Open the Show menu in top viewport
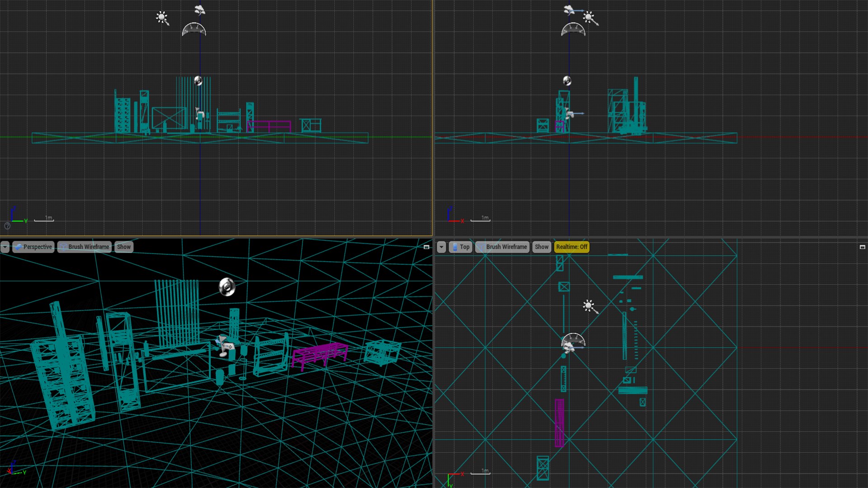Screen dimensions: 868x488 tap(542, 247)
